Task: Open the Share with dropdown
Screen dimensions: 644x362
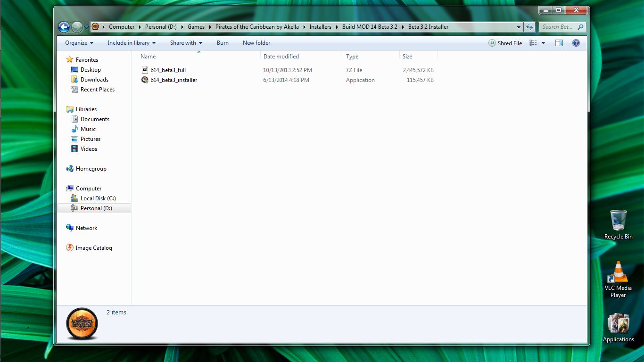Action: [x=186, y=43]
